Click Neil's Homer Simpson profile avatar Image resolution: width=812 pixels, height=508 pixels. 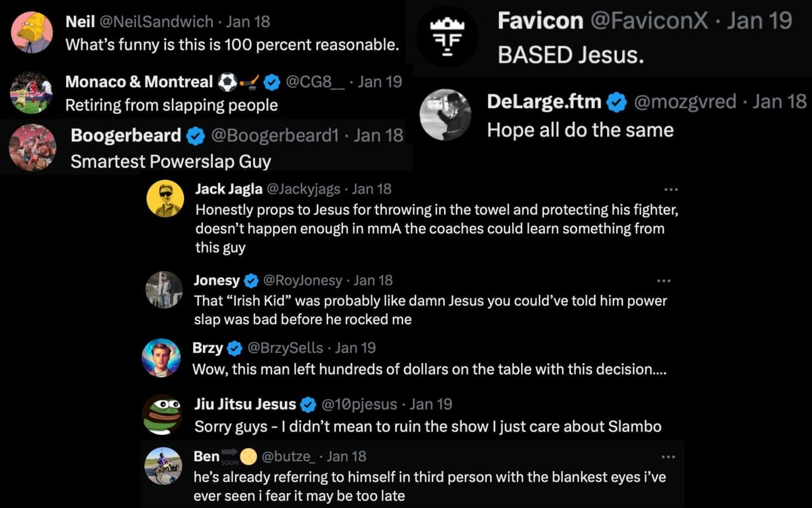(31, 30)
